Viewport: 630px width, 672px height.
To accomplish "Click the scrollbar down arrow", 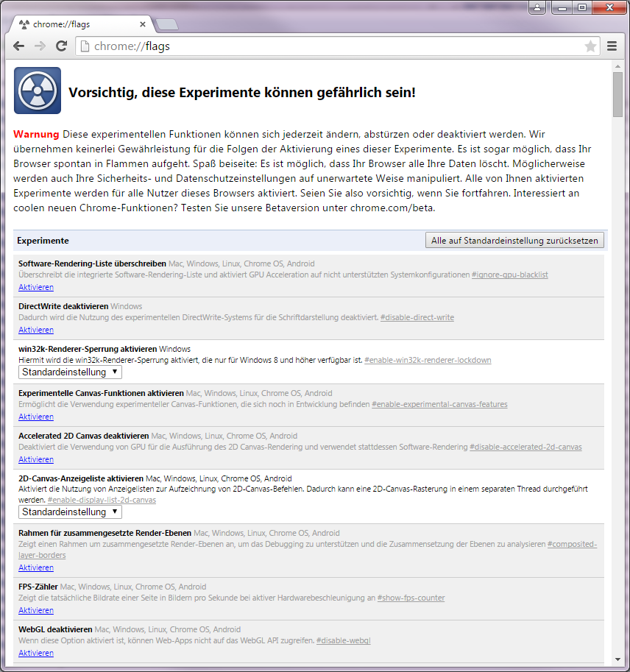I will 617,659.
